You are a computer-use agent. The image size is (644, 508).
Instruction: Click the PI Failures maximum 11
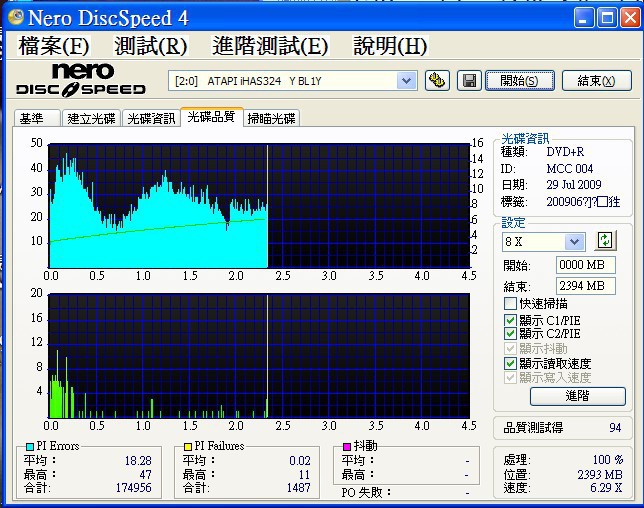(x=304, y=475)
